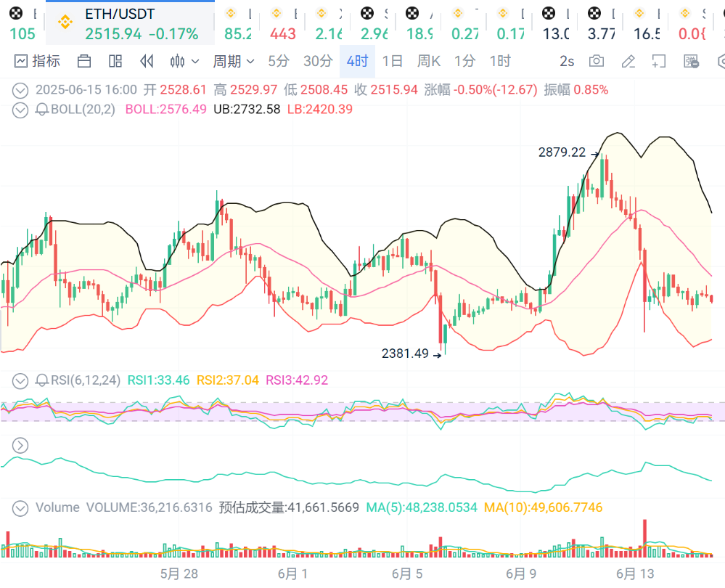Toggle the BOLL indicator alert bell

42,110
